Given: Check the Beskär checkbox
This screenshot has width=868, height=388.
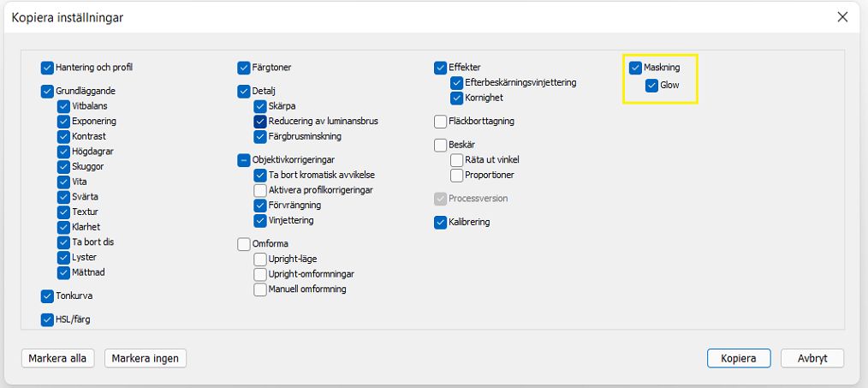Looking at the screenshot, I should click(441, 146).
